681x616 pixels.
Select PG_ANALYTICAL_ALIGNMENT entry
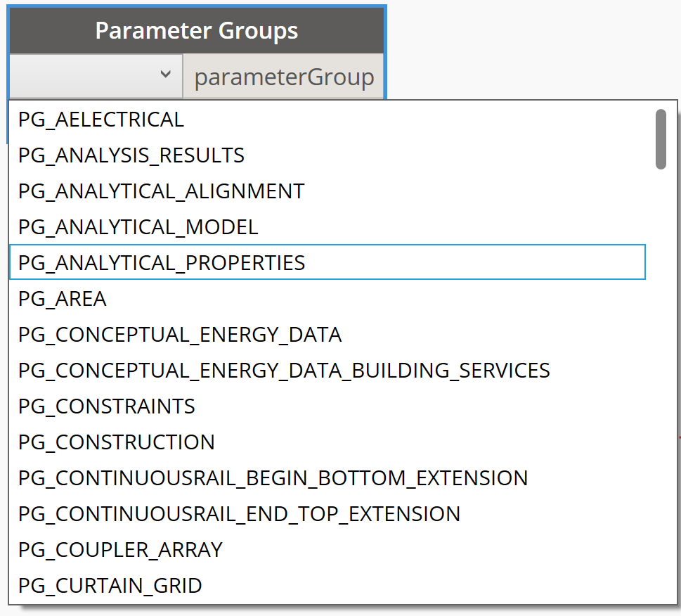click(x=161, y=191)
